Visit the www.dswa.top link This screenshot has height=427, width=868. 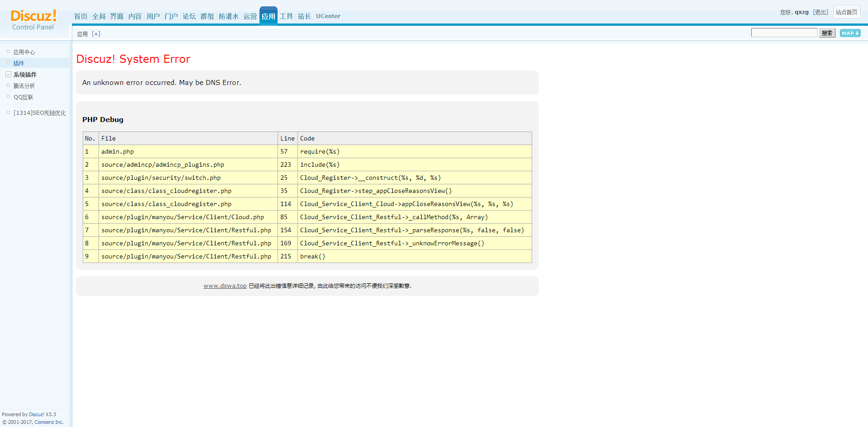[225, 286]
